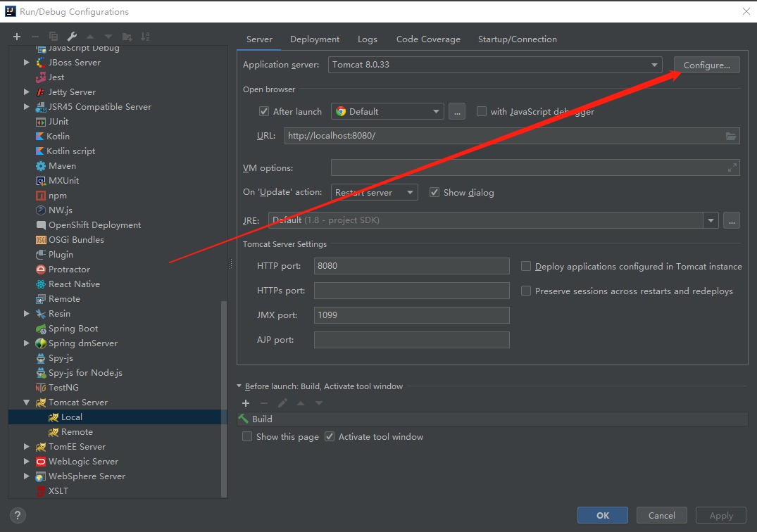This screenshot has width=757, height=532.
Task: Switch to the Logs tab
Action: click(x=368, y=39)
